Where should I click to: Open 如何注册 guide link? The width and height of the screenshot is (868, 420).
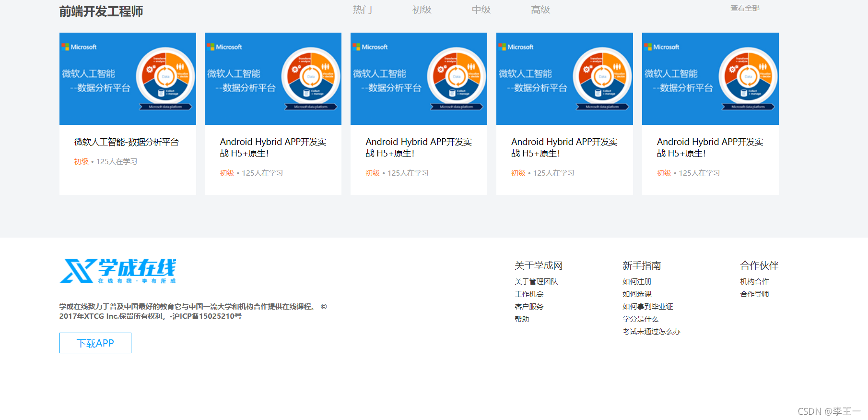(637, 282)
